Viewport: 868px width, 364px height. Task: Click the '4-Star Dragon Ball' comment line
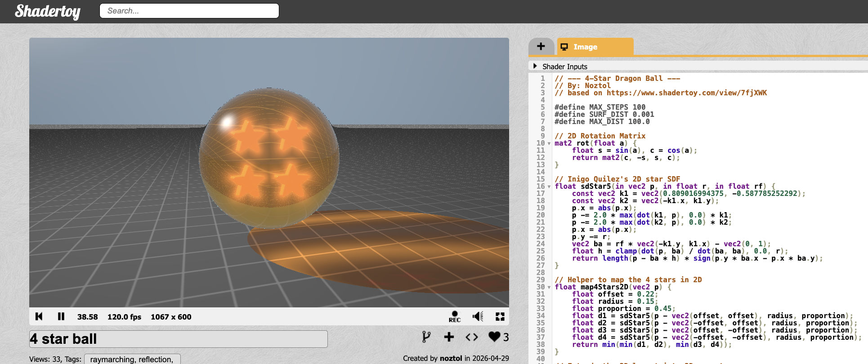617,78
